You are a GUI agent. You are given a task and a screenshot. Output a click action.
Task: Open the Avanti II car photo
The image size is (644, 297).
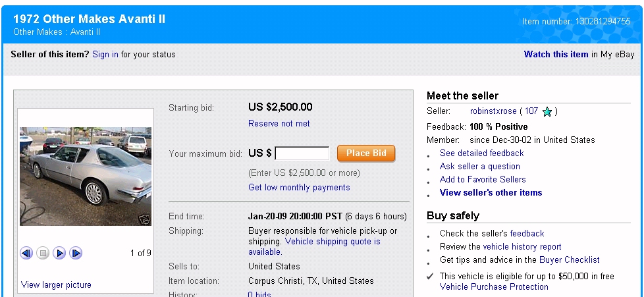tap(86, 176)
